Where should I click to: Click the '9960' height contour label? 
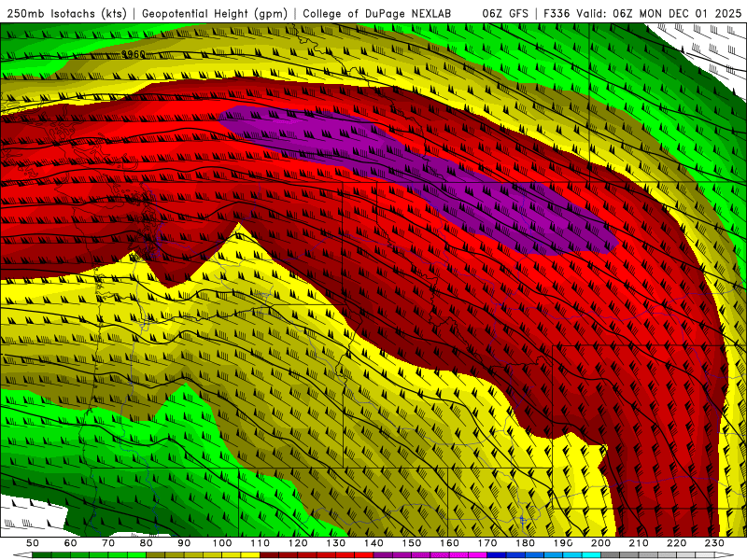point(133,54)
